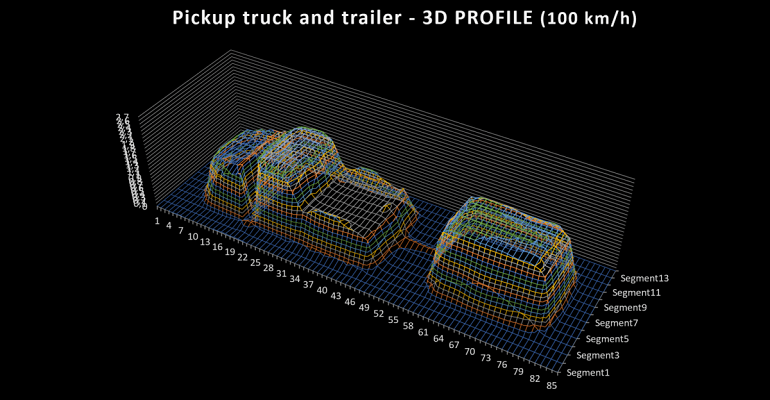This screenshot has height=400, width=770.
Task: Click axis value '70' on horizontal axis
Action: (x=469, y=351)
